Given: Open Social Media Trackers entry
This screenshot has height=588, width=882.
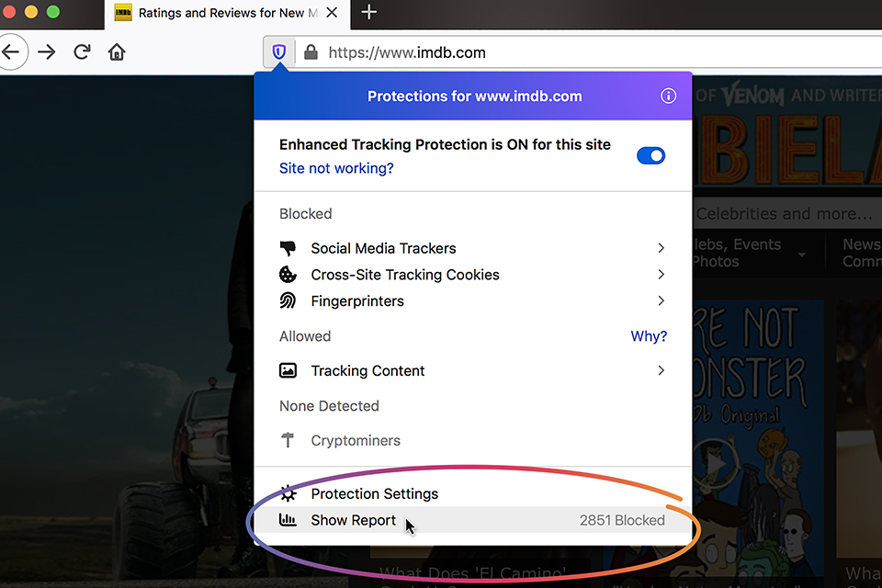Looking at the screenshot, I should click(472, 248).
